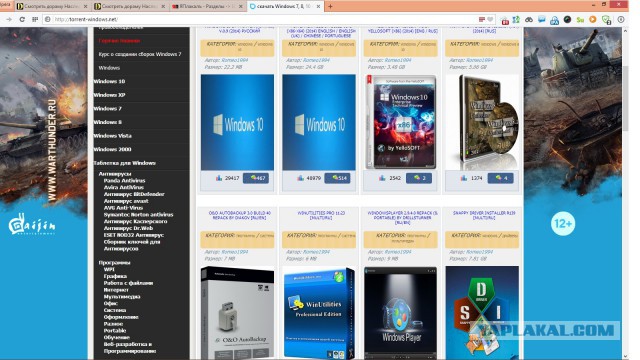The height and width of the screenshot is (360, 640).
Task: Open Антивирус BitDefender category
Action: (x=134, y=194)
